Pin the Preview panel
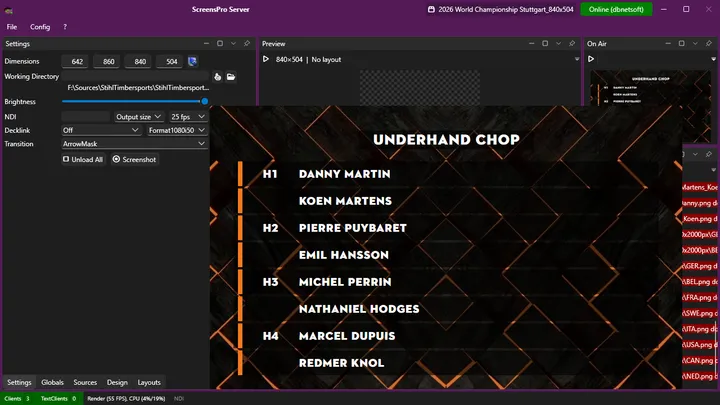This screenshot has height=405, width=720. (572, 44)
